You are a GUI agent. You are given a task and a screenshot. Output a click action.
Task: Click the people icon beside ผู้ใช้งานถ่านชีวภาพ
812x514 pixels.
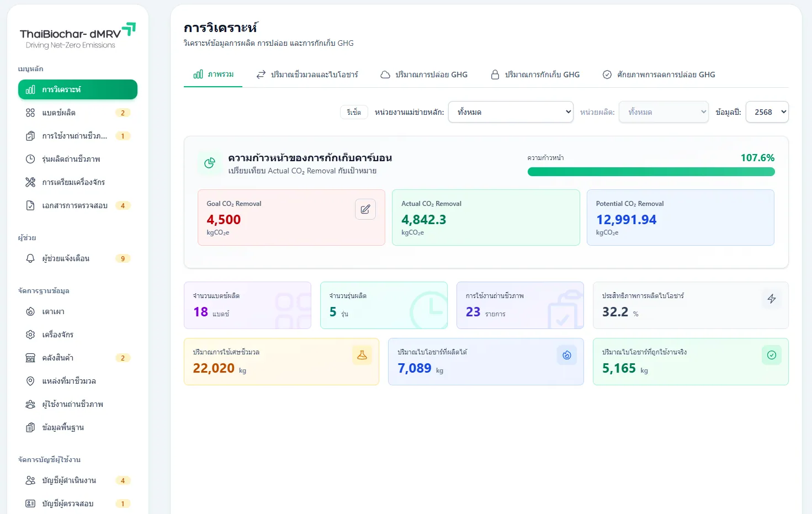coord(30,404)
